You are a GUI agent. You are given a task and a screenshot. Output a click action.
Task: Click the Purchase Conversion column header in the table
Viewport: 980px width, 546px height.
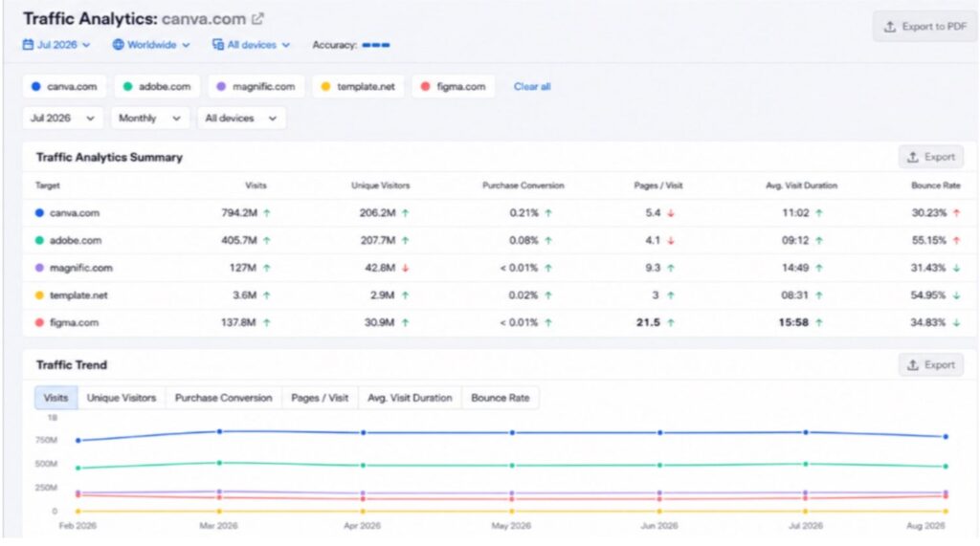(523, 186)
